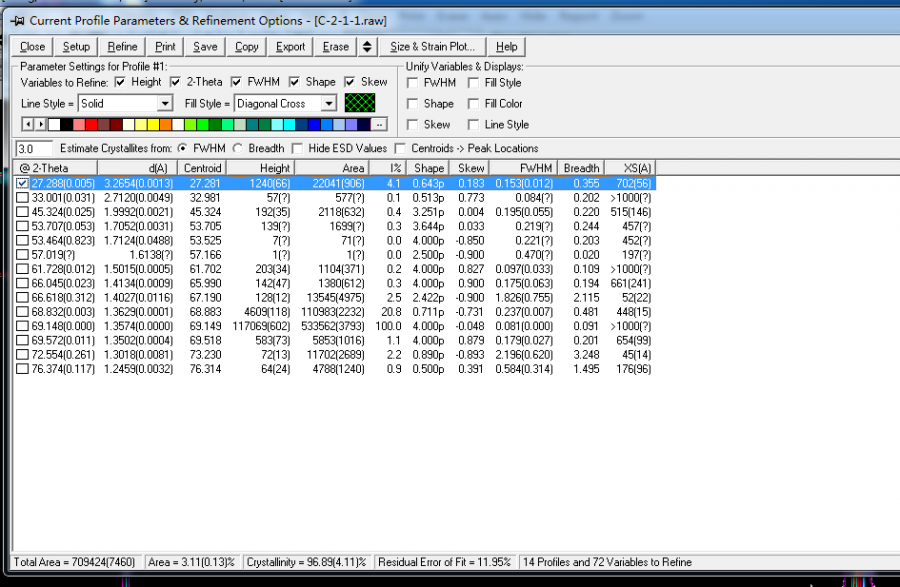Open the Size & Strain Plot
The image size is (900, 587).
pos(432,47)
